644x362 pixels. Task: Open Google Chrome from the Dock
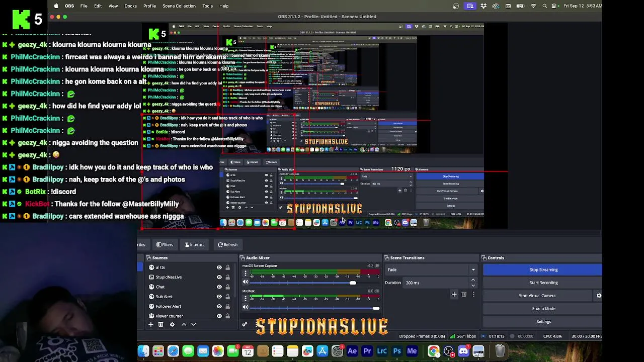coord(434,351)
